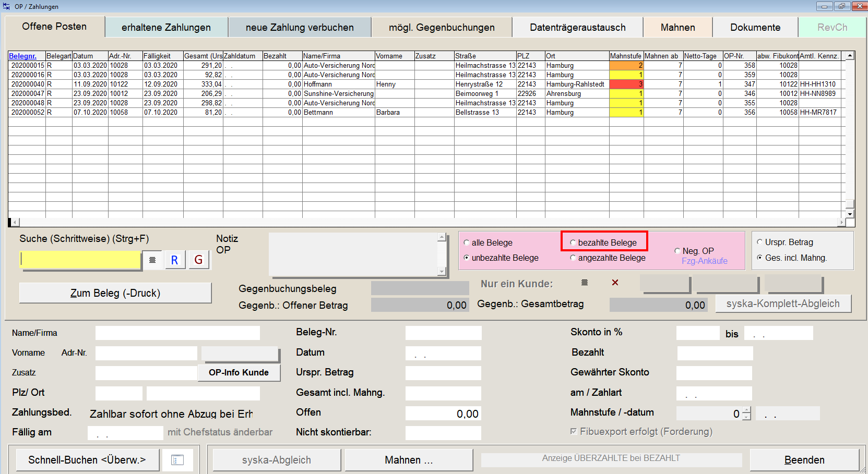Viewport: 868px width, 474px height.
Task: Click the list icon beside Nur ein Kunde
Action: click(x=585, y=283)
